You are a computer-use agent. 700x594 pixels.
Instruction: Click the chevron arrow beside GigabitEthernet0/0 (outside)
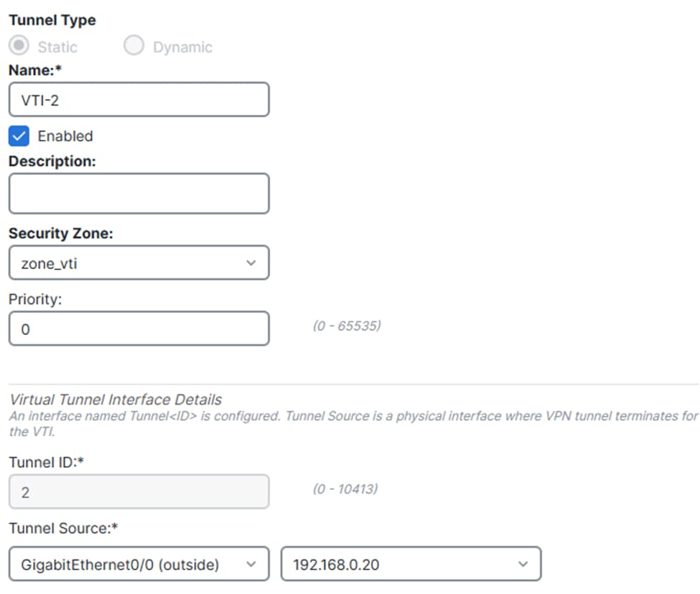[251, 565]
